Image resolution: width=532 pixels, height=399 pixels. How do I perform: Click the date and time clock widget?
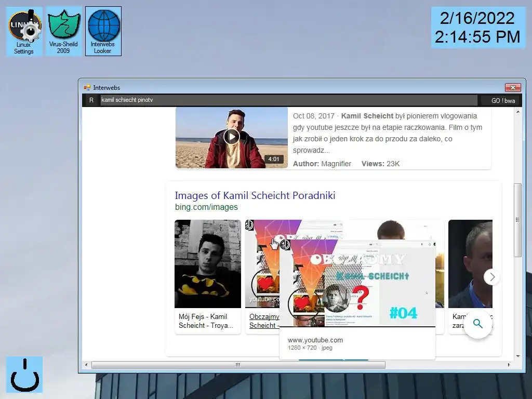[478, 28]
